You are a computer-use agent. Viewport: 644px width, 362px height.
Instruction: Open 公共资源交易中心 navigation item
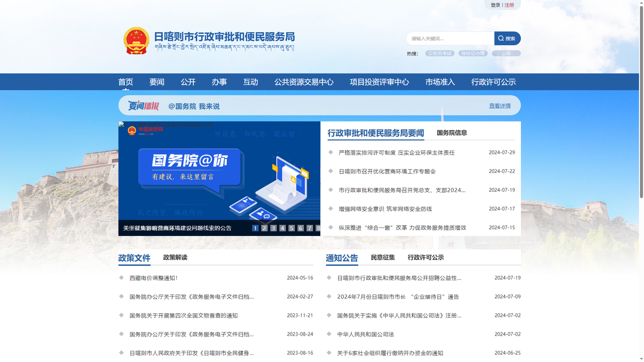(x=304, y=82)
